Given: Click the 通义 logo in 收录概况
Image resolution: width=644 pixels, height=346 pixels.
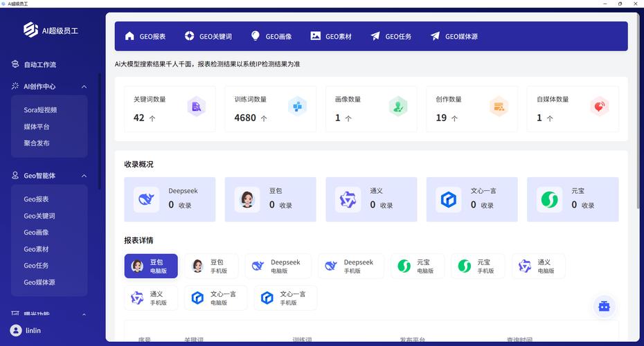Looking at the screenshot, I should pos(348,199).
